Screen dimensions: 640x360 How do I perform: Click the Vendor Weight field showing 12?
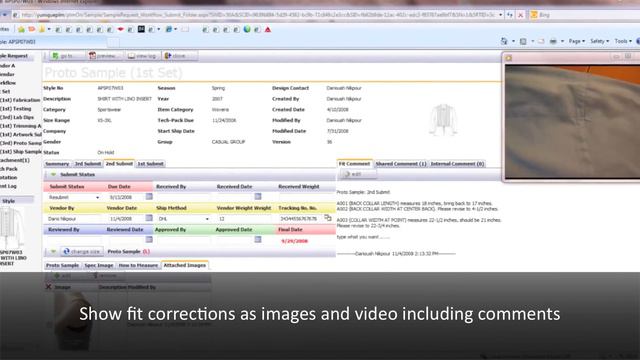(x=245, y=219)
